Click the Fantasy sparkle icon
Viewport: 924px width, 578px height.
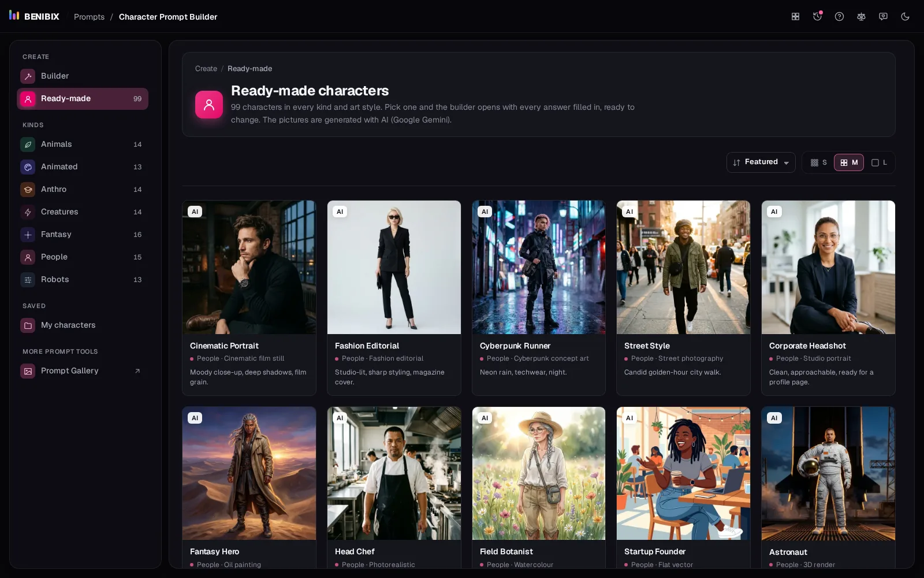pos(28,235)
